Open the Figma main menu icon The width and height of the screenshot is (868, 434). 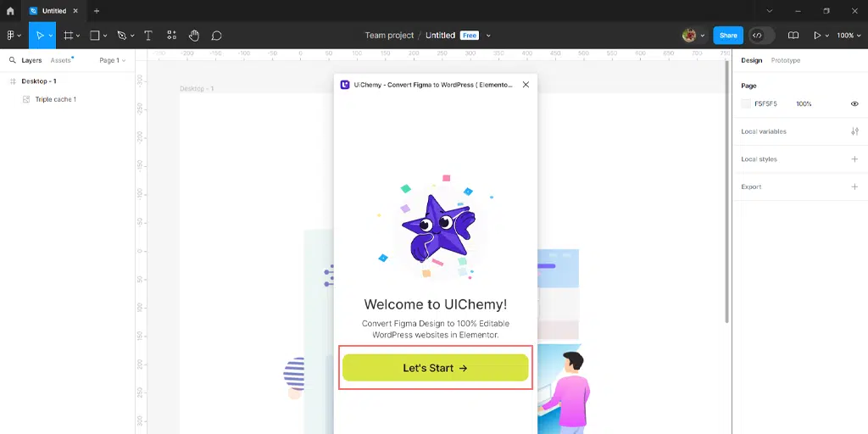pyautogui.click(x=10, y=36)
